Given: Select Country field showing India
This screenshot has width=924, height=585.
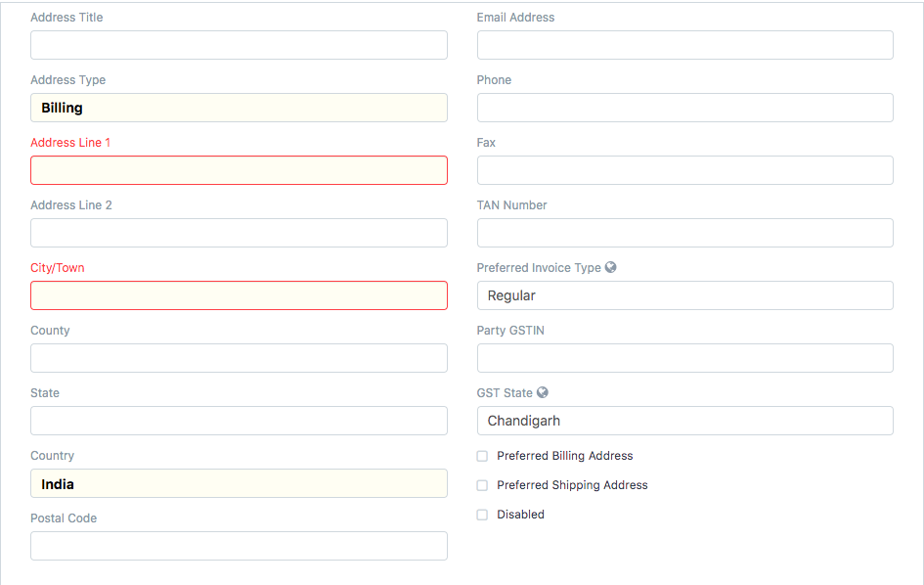Looking at the screenshot, I should pos(239,483).
